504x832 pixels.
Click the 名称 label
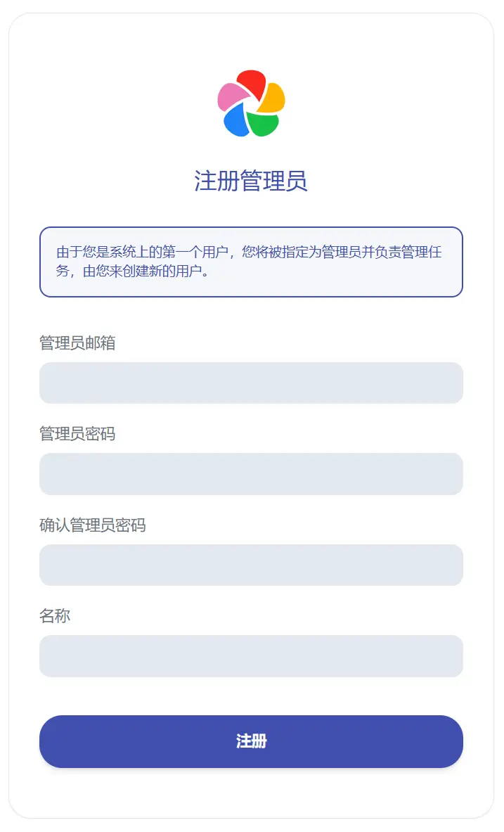coord(55,616)
